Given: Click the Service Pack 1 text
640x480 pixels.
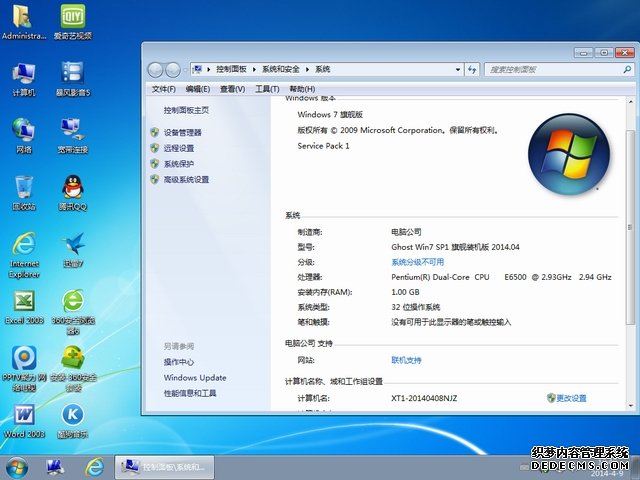Looking at the screenshot, I should point(323,146).
